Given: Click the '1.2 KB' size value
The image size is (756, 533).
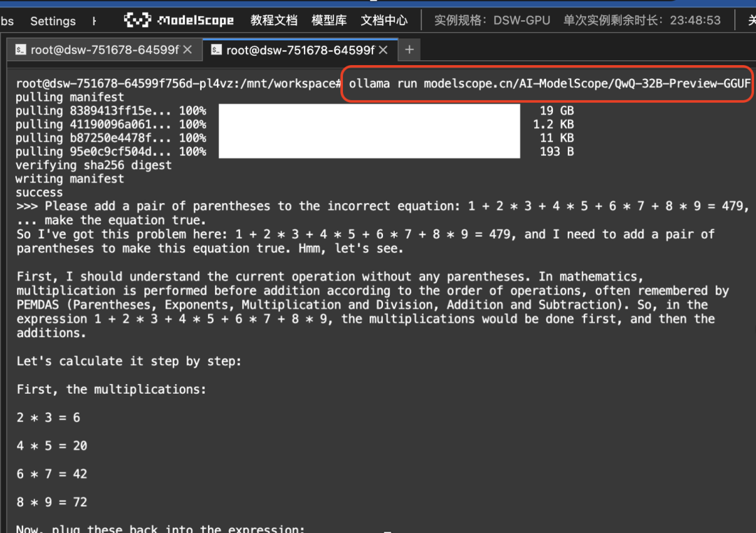Looking at the screenshot, I should click(x=553, y=125).
